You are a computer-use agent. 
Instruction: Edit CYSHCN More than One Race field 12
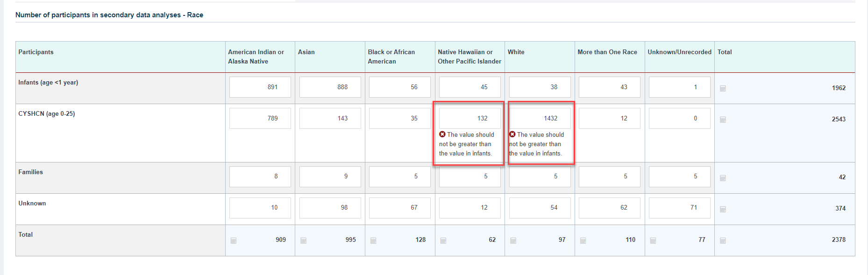610,118
